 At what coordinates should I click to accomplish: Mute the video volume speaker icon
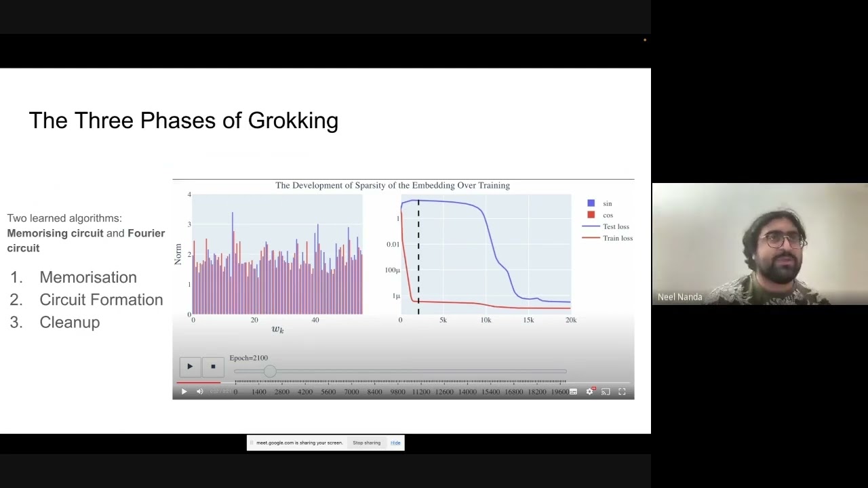click(x=199, y=391)
